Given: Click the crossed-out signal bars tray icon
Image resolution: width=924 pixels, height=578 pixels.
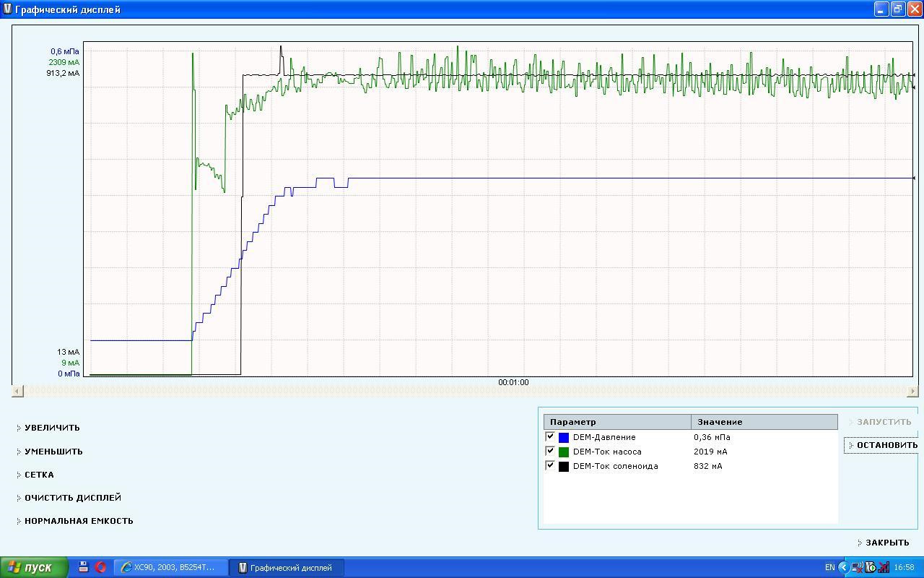Looking at the screenshot, I should 883,567.
